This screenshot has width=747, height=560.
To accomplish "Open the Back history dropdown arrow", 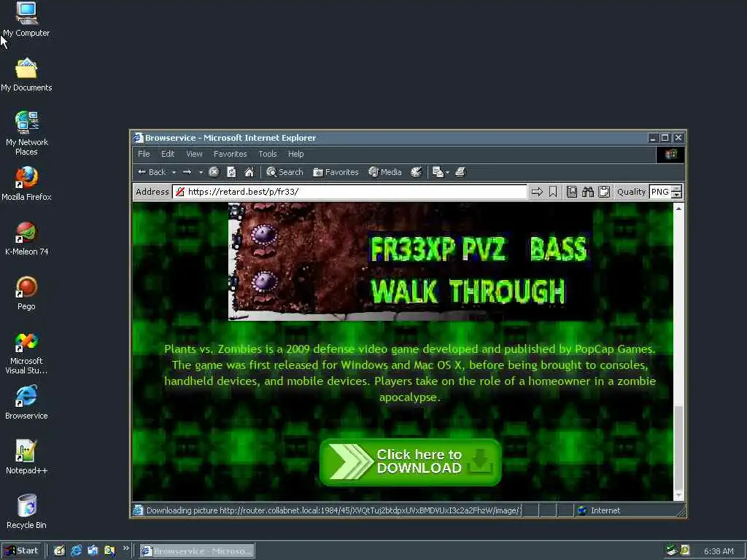I will click(174, 172).
